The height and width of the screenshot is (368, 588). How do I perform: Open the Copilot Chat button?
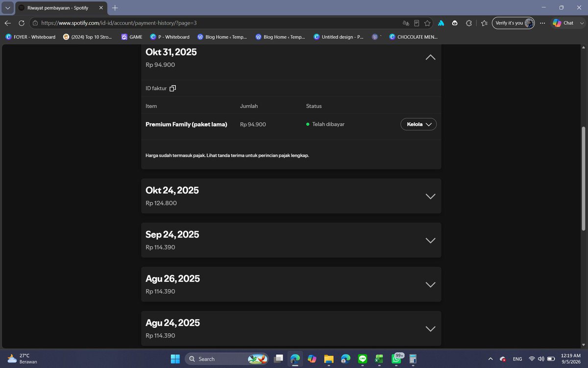pos(563,23)
